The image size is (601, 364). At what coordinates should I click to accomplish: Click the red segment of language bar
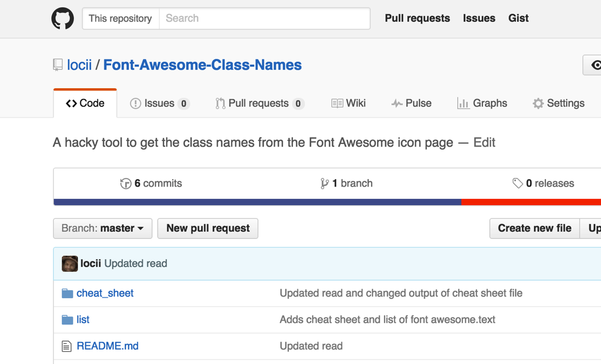click(531, 202)
